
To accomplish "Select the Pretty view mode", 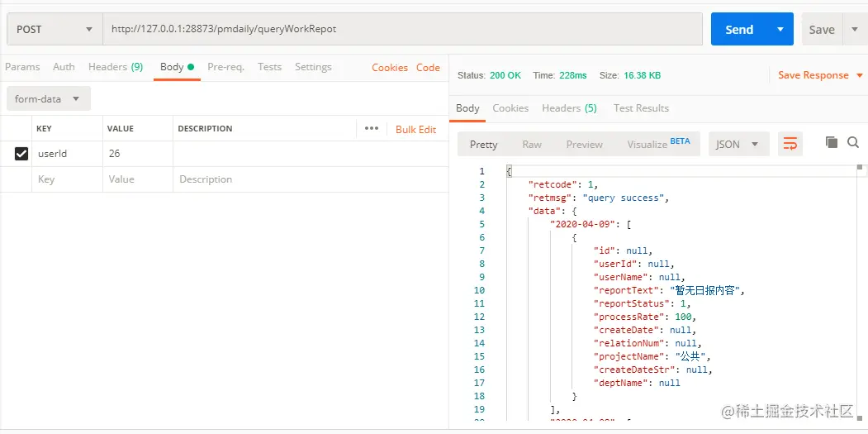I will point(484,144).
